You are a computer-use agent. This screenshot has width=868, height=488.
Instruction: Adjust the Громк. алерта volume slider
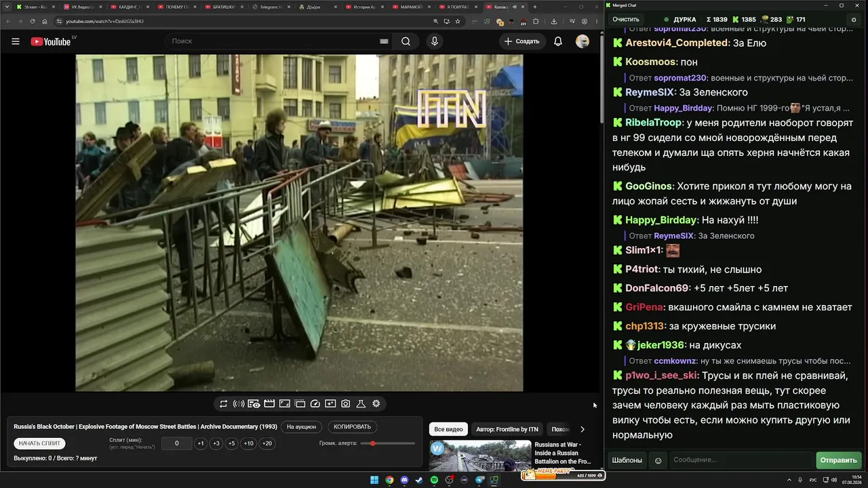click(388, 443)
